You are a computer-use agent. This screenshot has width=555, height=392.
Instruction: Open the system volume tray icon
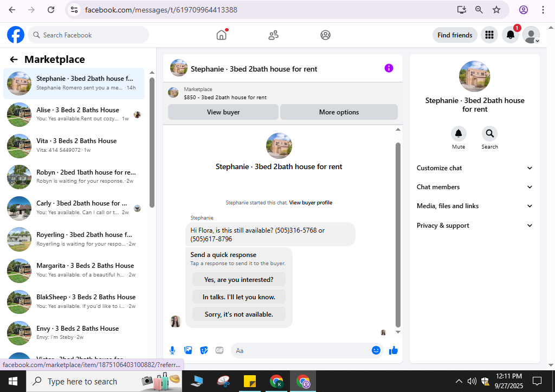point(472,381)
